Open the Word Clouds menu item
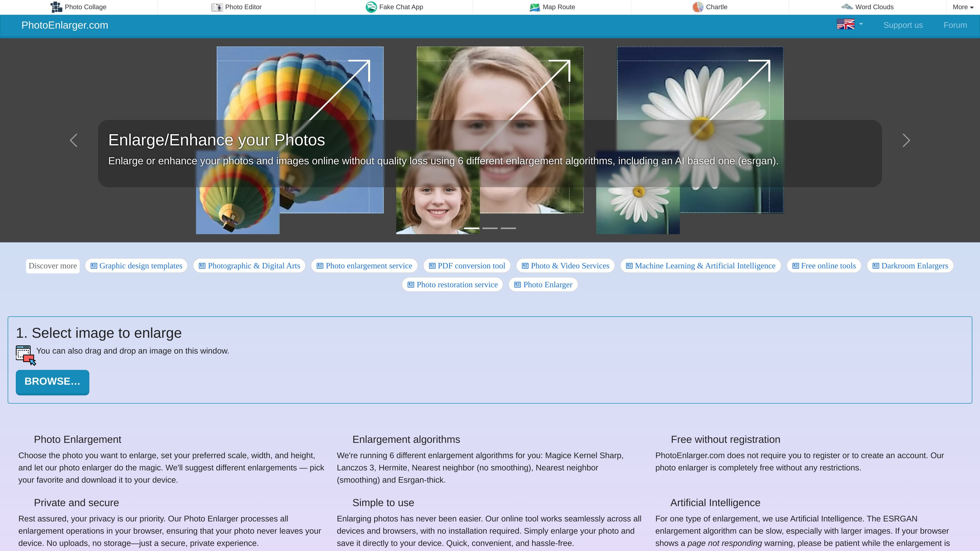This screenshot has width=980, height=551. [x=867, y=7]
